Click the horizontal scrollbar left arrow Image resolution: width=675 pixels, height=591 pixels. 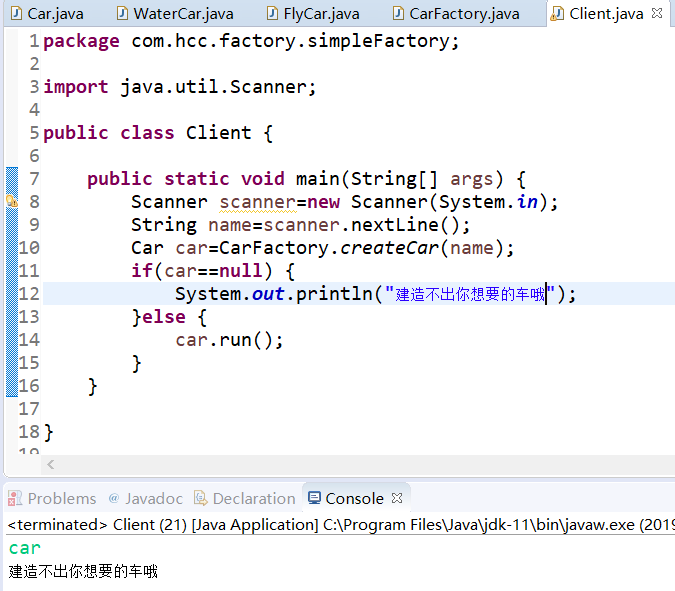[51, 464]
